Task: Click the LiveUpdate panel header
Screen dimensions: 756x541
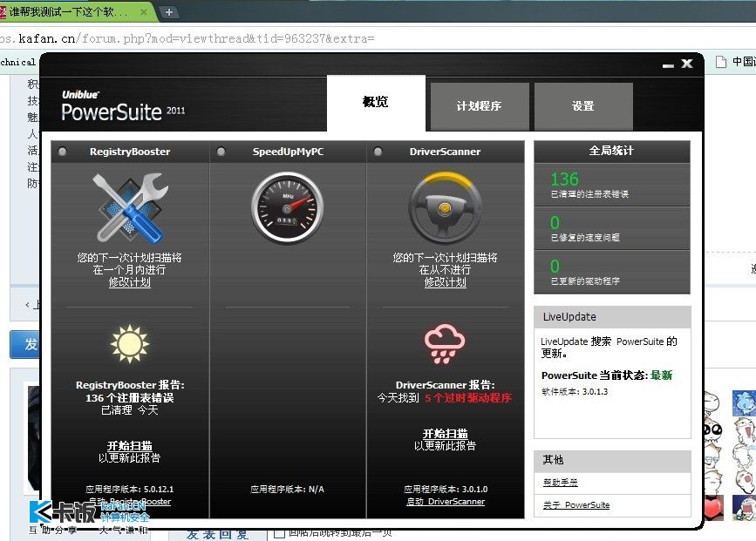Action: coord(612,317)
